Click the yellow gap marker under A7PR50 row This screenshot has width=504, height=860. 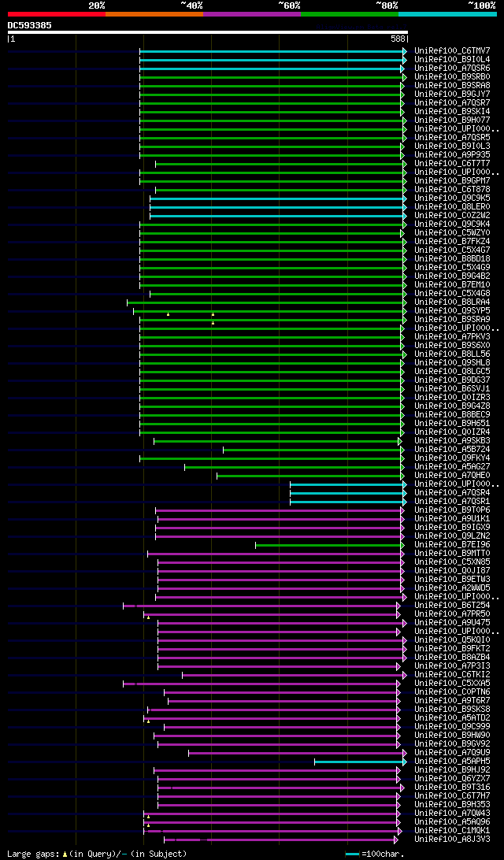[148, 617]
